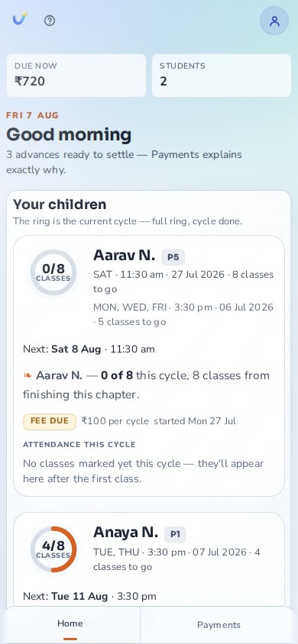The image size is (298, 644).
Task: Click Anaya's next class Tue 11 Aug line
Action: coord(89,597)
